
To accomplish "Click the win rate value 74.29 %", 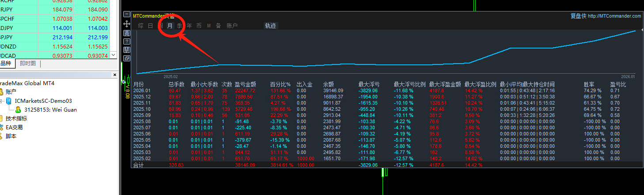I will [x=593, y=90].
